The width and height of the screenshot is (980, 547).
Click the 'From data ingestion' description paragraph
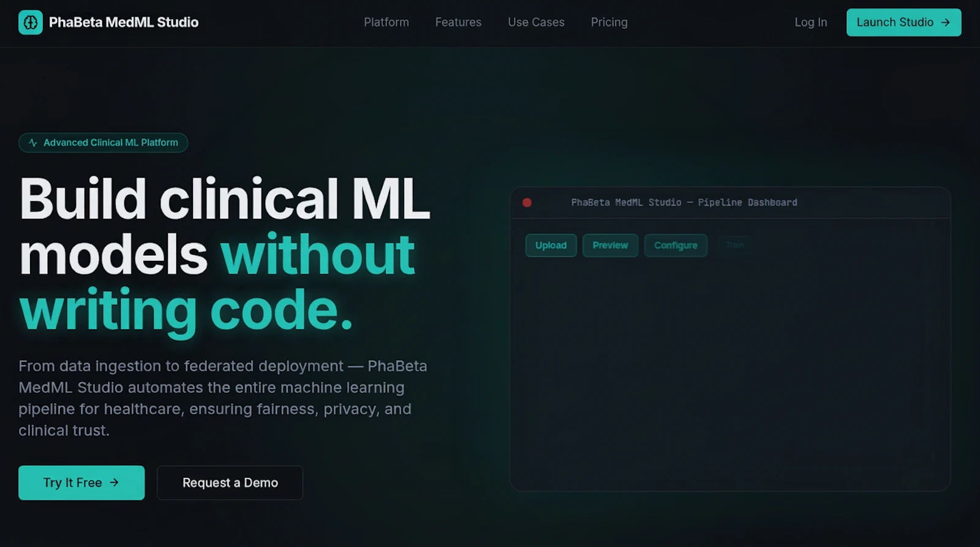pos(223,398)
